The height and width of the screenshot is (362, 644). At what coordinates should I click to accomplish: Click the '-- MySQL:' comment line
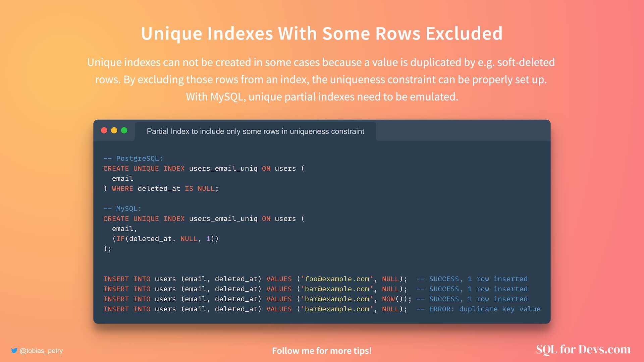coord(122,208)
